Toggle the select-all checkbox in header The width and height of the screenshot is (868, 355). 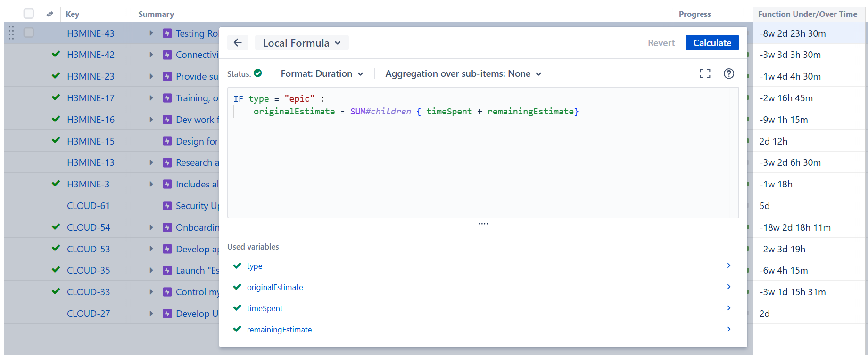coord(29,14)
